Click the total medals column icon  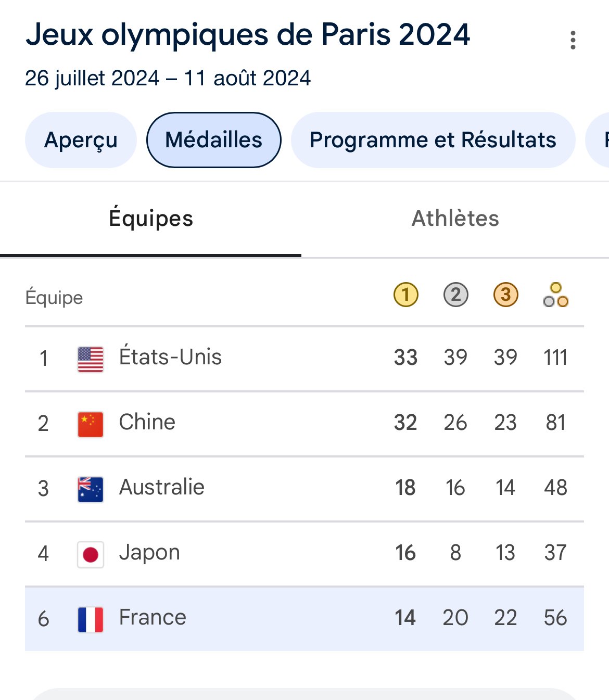(555, 295)
